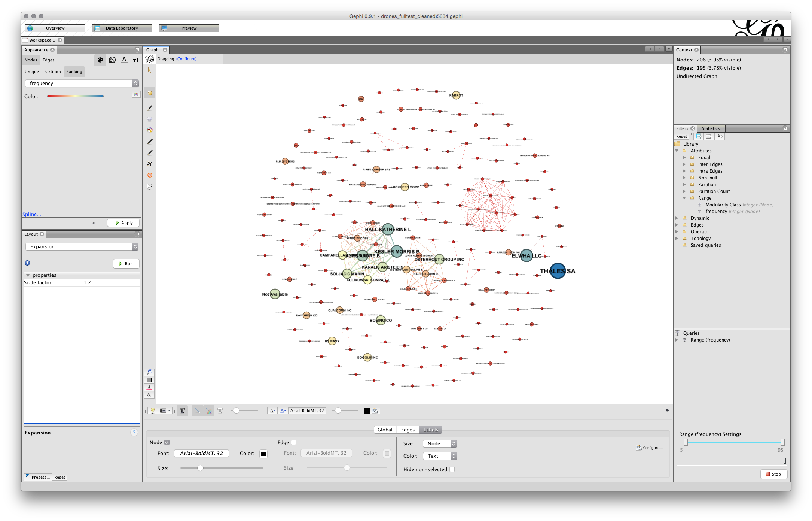Select the Unique appearance tab
The image size is (812, 521).
pyautogui.click(x=32, y=72)
